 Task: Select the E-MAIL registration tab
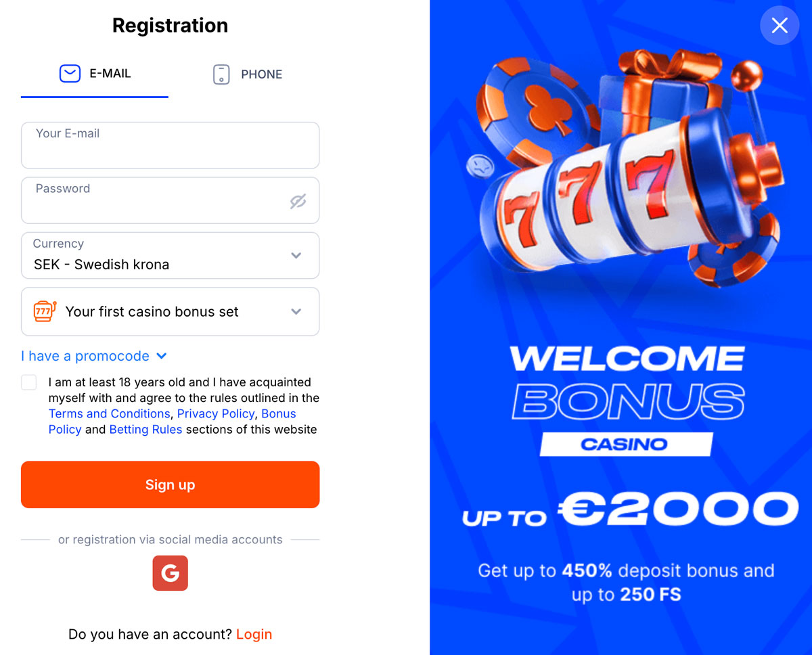click(x=95, y=74)
